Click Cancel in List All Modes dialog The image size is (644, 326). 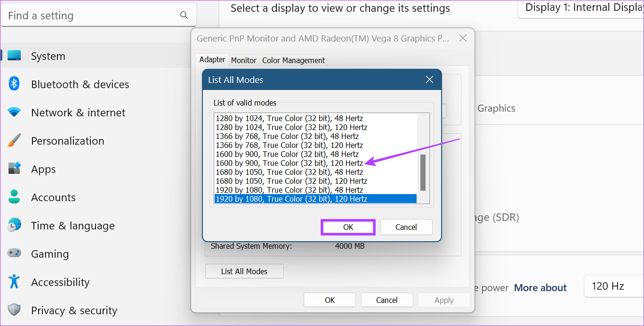[x=406, y=227]
